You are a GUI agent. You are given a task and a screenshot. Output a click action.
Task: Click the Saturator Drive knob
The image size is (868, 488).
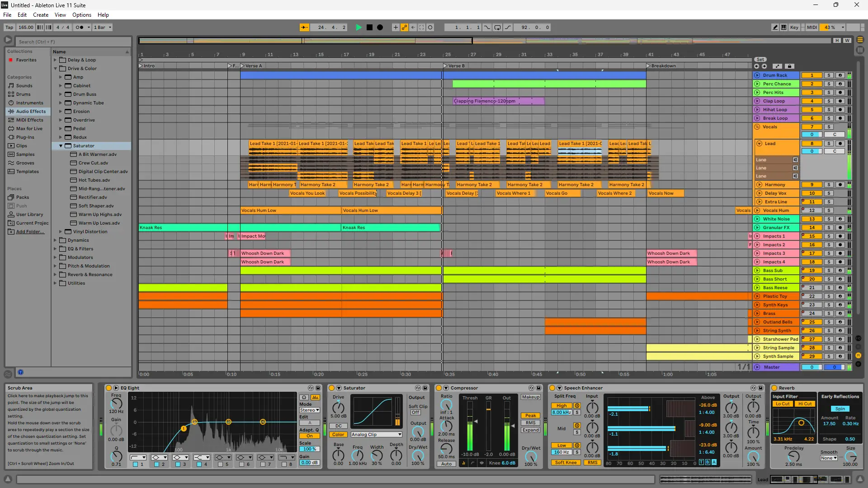coord(338,408)
